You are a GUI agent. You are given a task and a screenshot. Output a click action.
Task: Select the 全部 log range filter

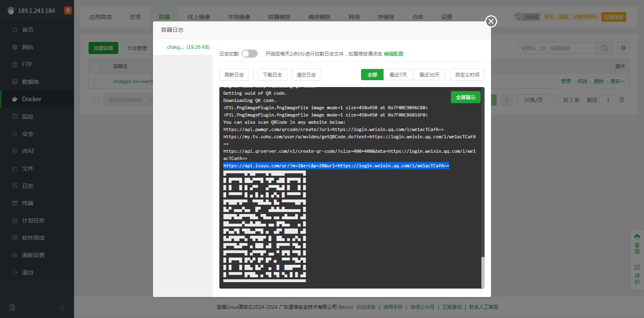click(372, 75)
